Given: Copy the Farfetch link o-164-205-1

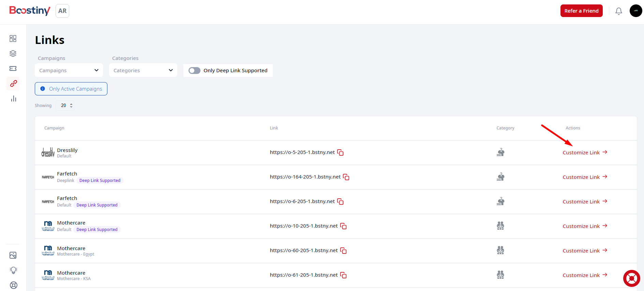Looking at the screenshot, I should pos(346,177).
